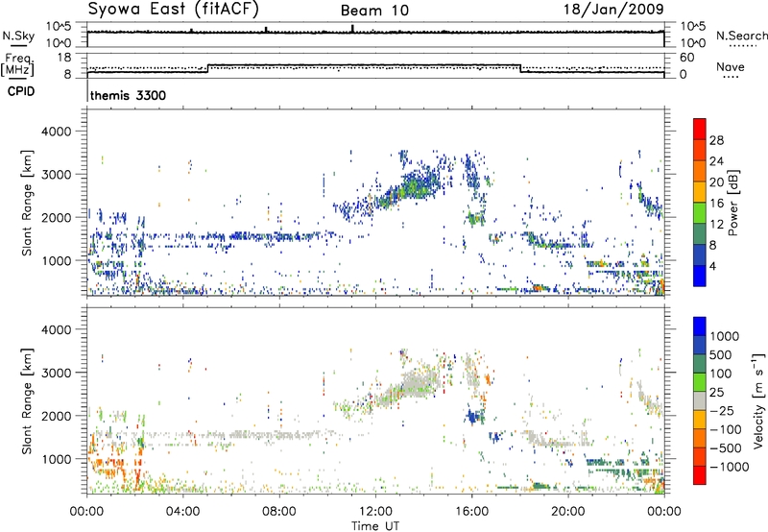Click the 'Syowa East (fitACF)' title
Viewport: 768px width, 532px height.
173,9
